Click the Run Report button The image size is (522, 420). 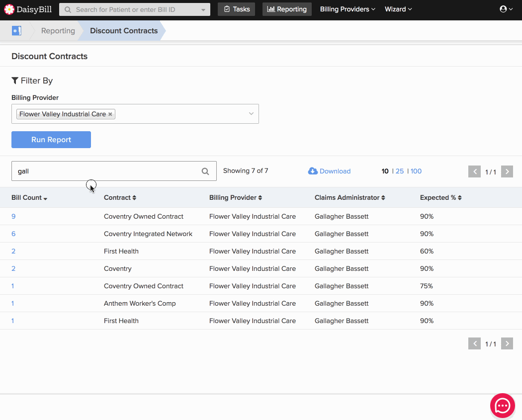pyautogui.click(x=51, y=140)
